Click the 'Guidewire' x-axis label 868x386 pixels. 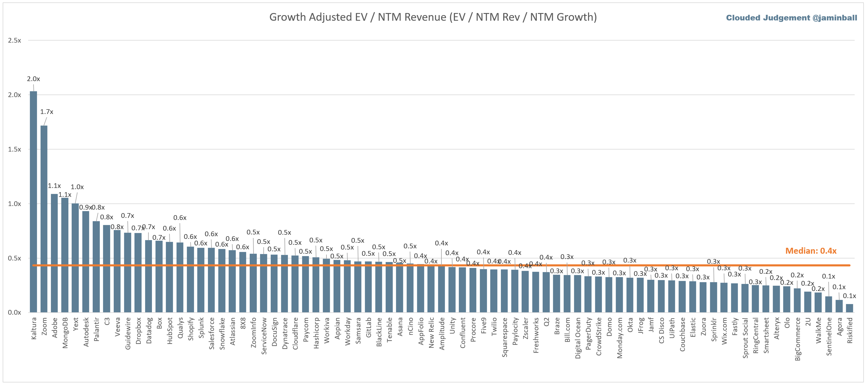[127, 333]
